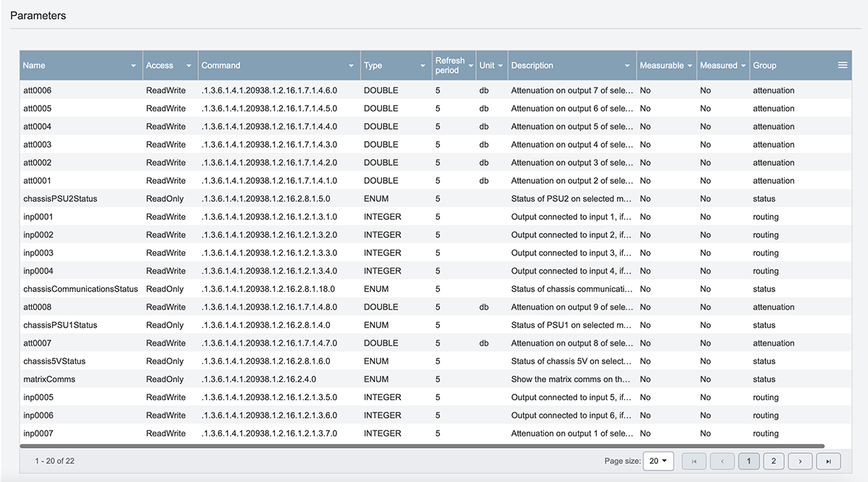
Task: Open the Description column filter arrow
Action: [629, 66]
